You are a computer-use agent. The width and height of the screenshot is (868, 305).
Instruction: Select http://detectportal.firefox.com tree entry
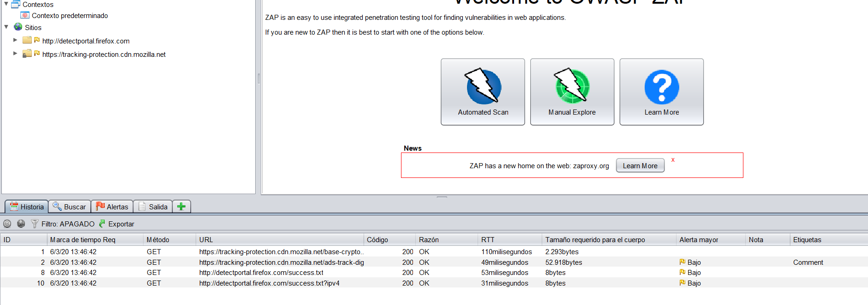point(86,41)
